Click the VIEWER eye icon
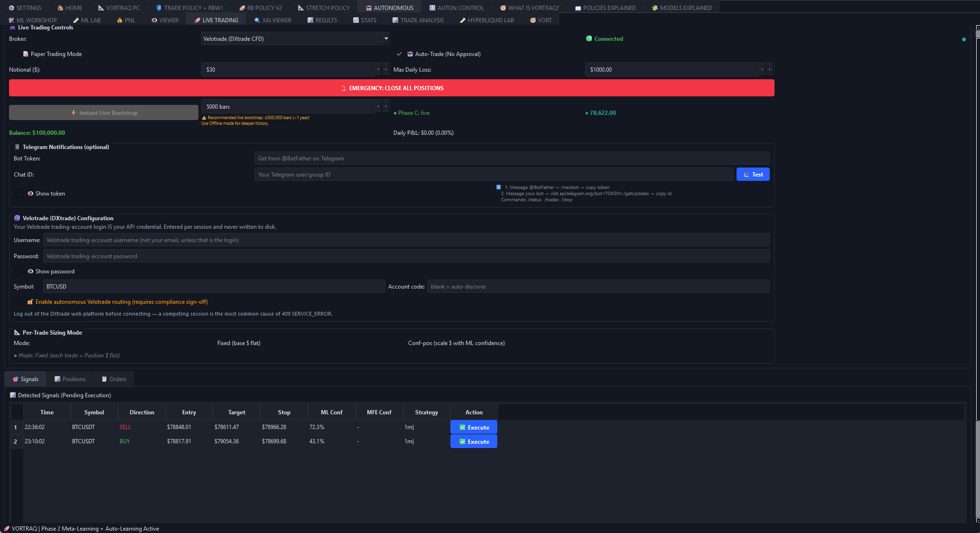 pyautogui.click(x=154, y=20)
